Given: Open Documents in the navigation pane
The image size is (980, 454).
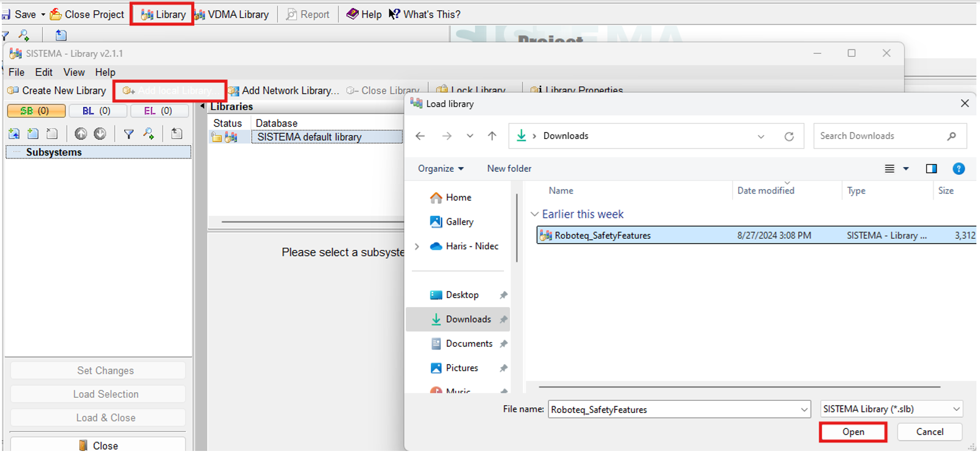Looking at the screenshot, I should pyautogui.click(x=462, y=344).
